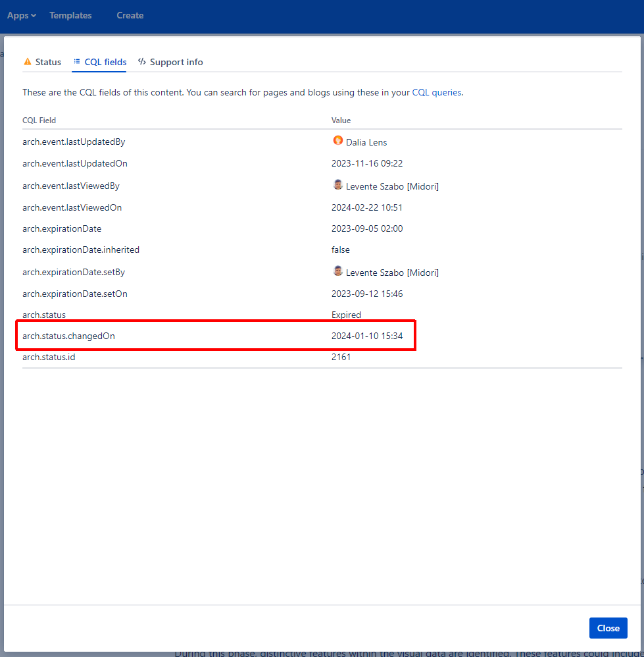Click the Expired status value
Image resolution: width=644 pixels, height=657 pixels.
346,315
